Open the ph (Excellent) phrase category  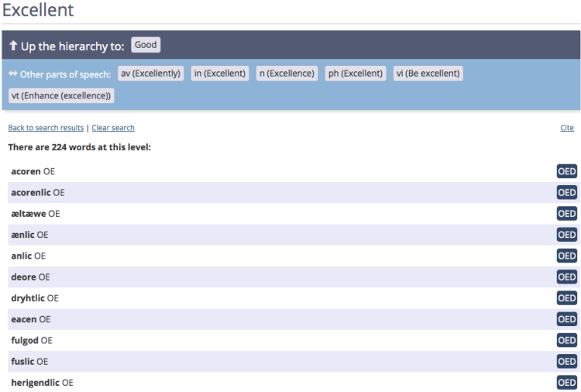pyautogui.click(x=356, y=74)
